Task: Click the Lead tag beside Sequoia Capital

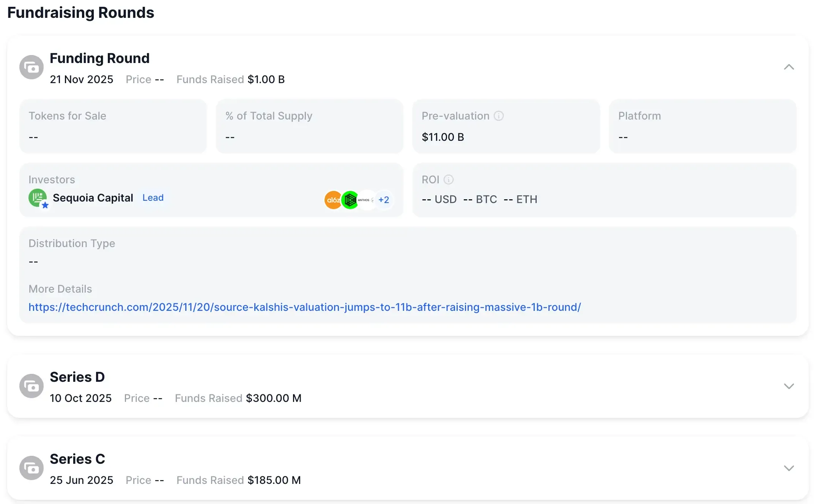Action: pos(153,197)
